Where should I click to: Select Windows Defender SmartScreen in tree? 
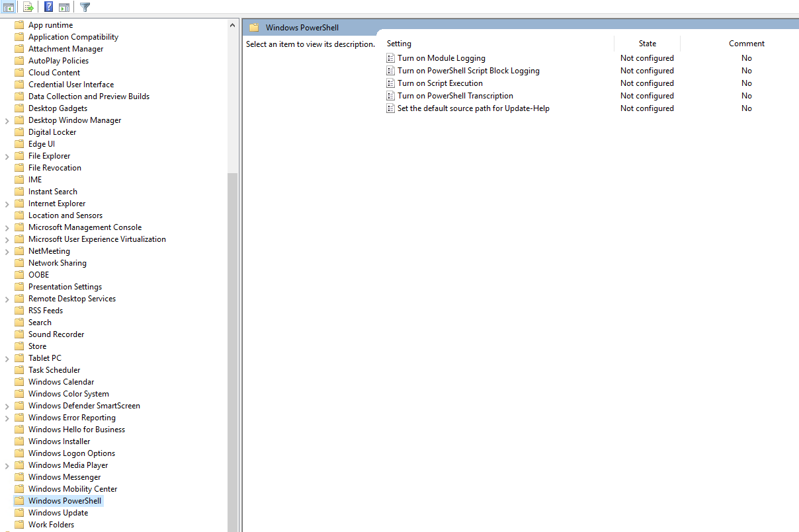tap(84, 406)
